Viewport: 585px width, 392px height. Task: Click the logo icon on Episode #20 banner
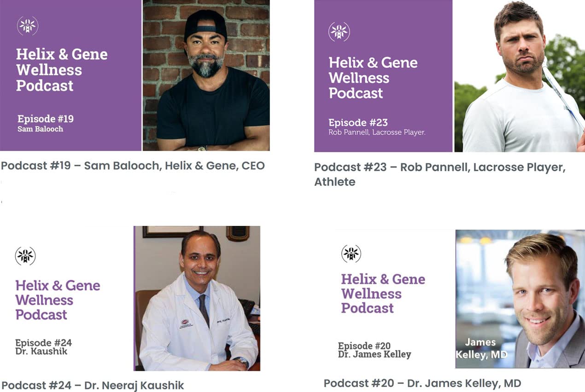[x=351, y=254]
